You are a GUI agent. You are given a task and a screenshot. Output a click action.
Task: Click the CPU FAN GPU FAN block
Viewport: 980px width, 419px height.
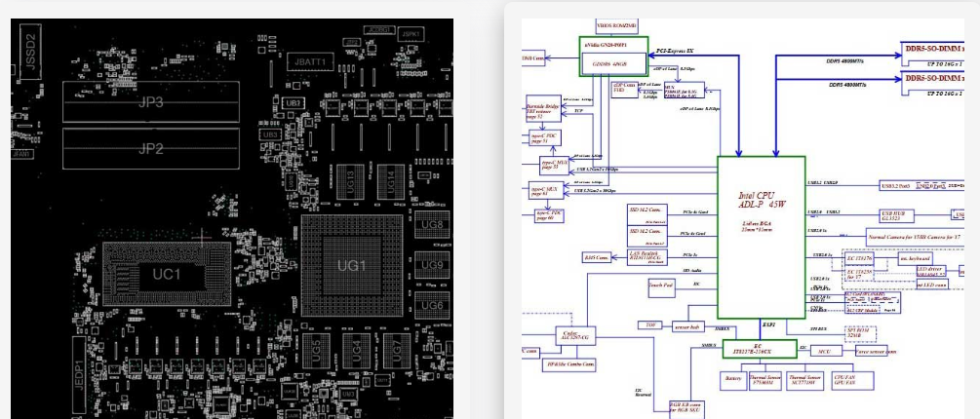click(x=852, y=380)
